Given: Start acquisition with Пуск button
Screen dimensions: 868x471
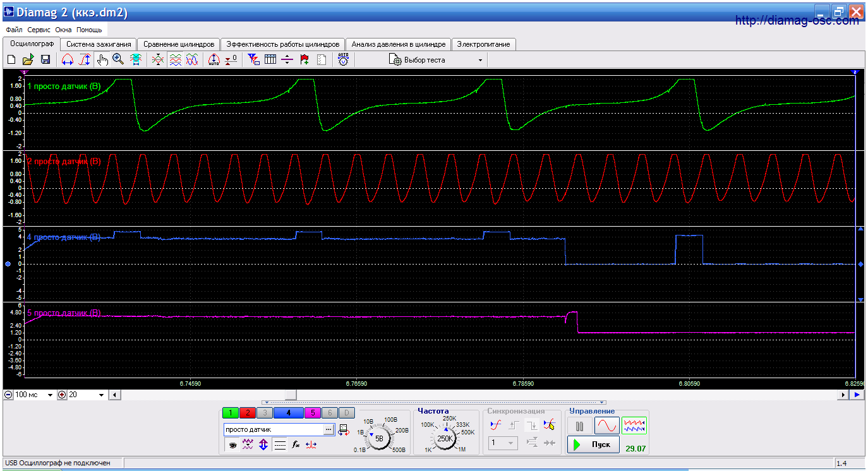Looking at the screenshot, I should click(x=593, y=444).
